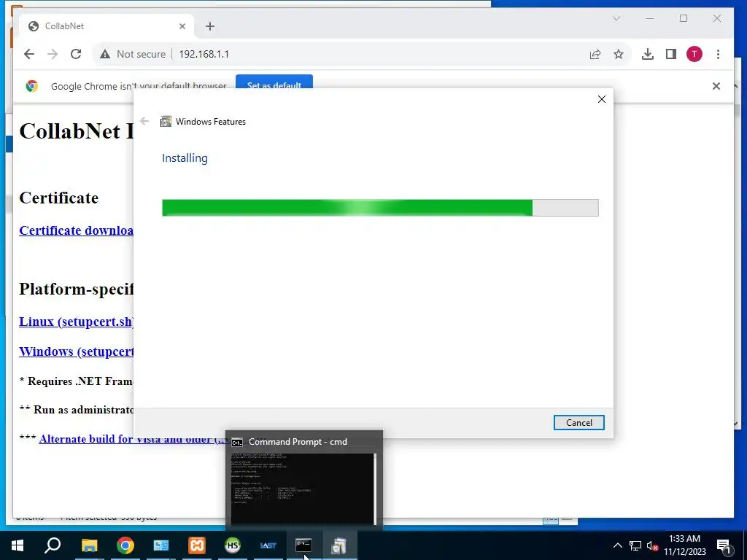Open XAMPP orange taskbar icon
The height and width of the screenshot is (560, 747).
click(x=197, y=545)
